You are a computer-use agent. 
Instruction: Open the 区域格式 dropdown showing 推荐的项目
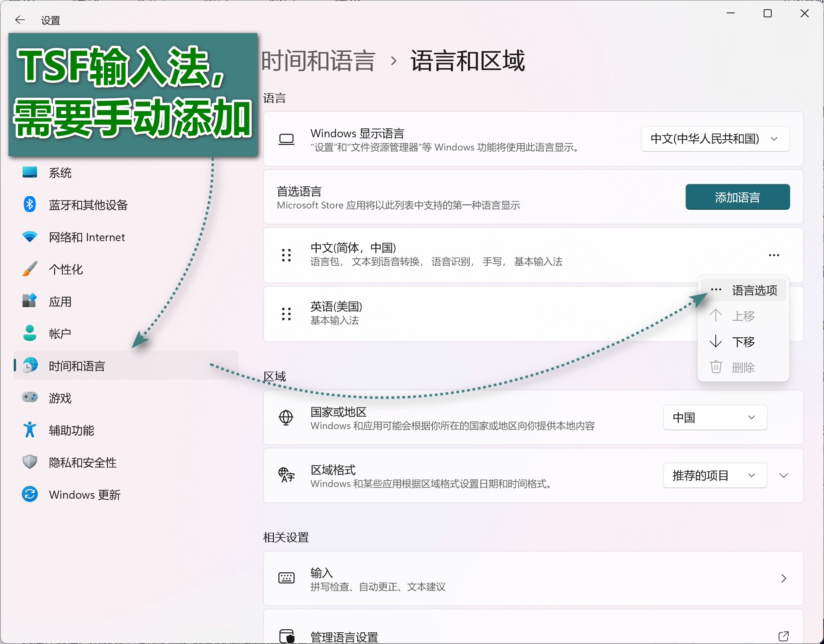(x=715, y=475)
